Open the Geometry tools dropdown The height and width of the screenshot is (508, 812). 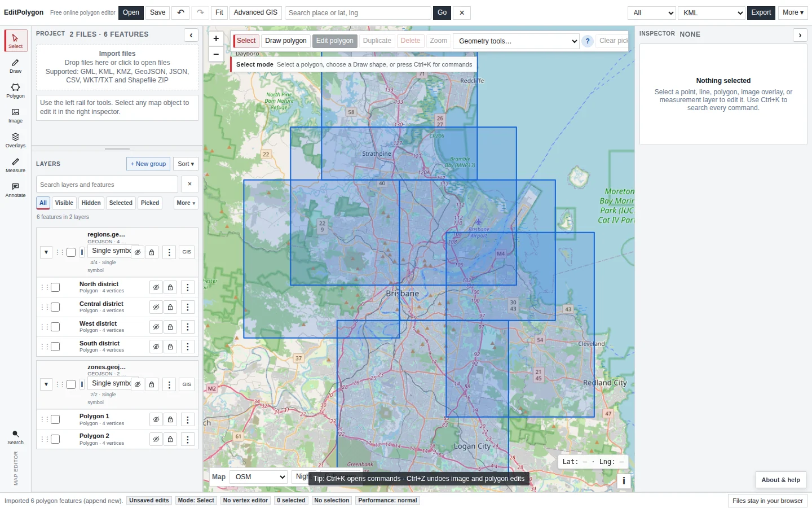pos(516,41)
